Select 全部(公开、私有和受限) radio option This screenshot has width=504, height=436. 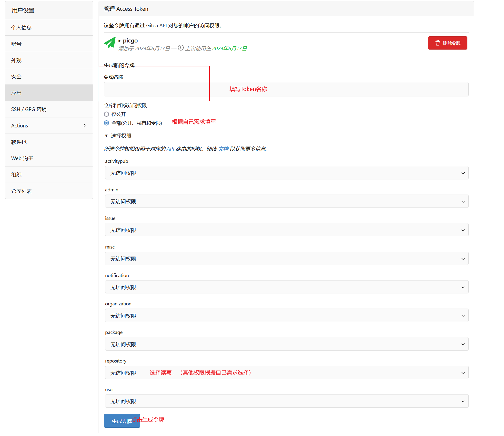tap(106, 123)
